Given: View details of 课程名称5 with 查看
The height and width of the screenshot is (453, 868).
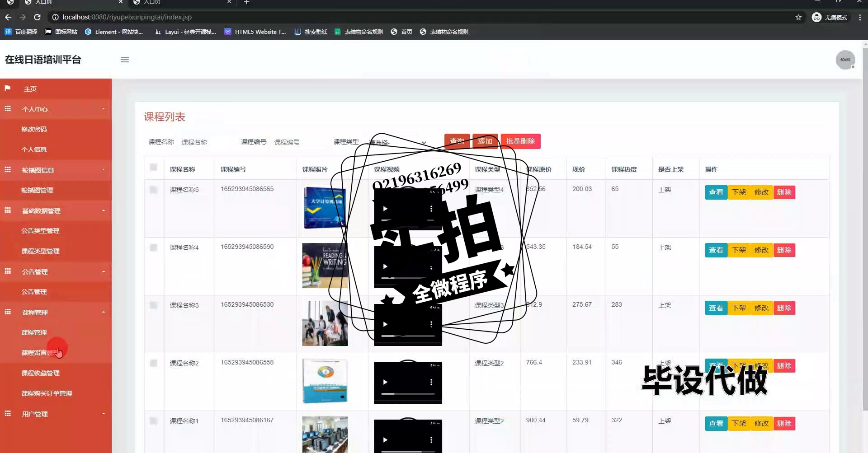Looking at the screenshot, I should [x=716, y=192].
